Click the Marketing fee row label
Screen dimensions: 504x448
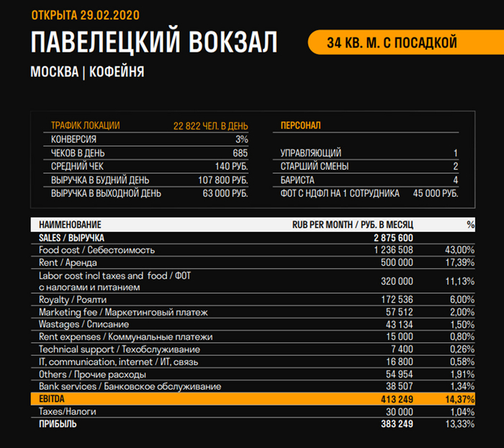tap(123, 312)
